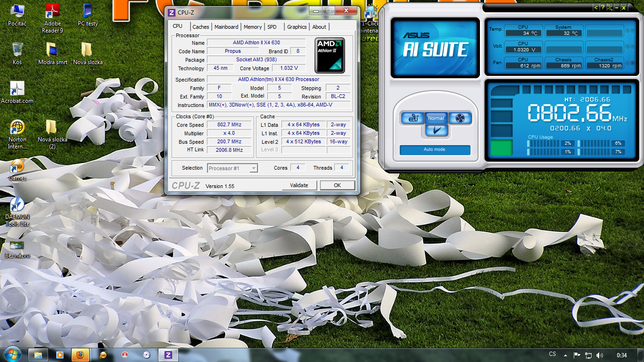This screenshot has width=644, height=362.
Task: Open the Memory tab
Action: pos(253,27)
